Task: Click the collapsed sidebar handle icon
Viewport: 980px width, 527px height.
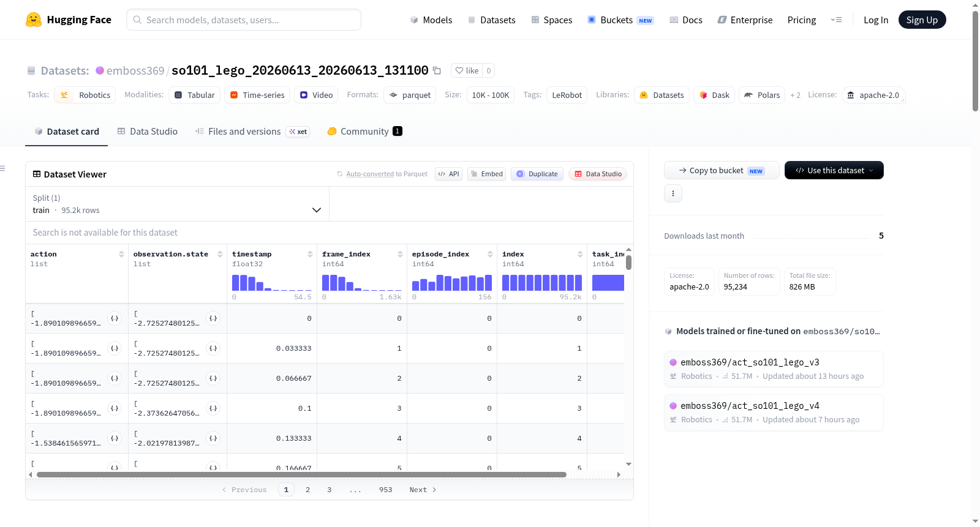Action: pos(2,168)
